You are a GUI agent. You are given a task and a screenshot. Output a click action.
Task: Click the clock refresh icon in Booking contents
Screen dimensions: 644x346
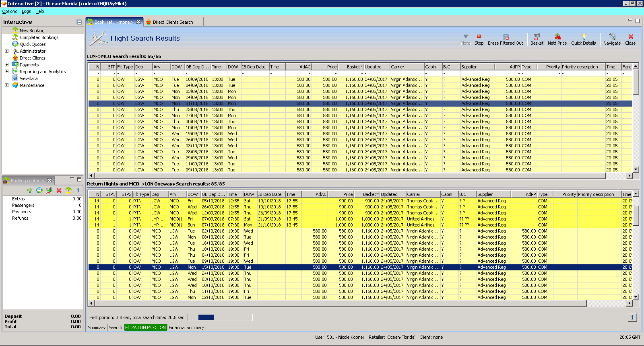pos(39,190)
